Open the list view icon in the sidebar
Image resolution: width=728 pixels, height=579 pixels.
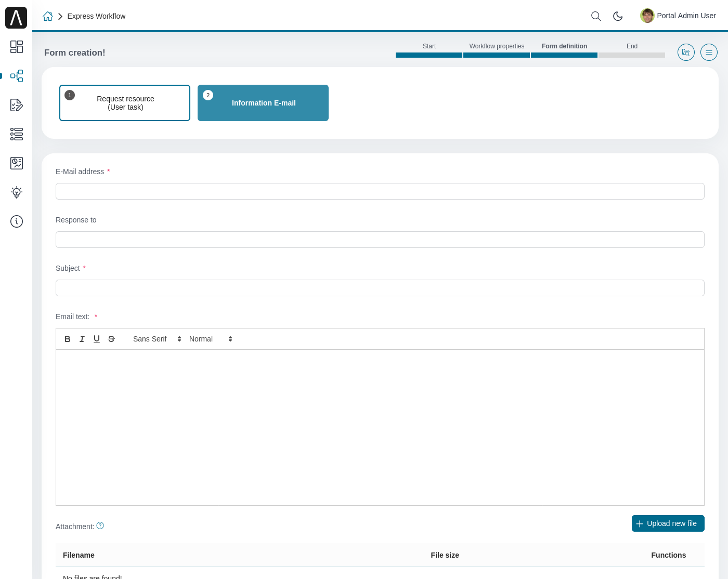point(17,134)
